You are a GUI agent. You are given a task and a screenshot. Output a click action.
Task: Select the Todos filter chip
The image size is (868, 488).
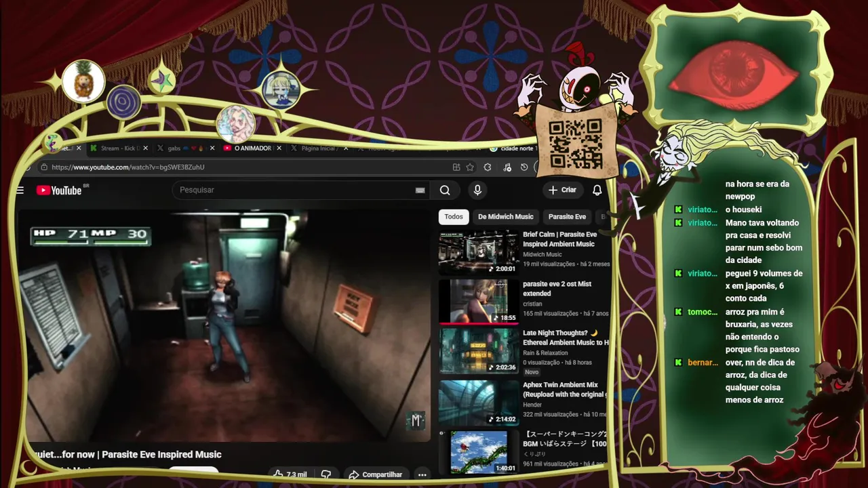coord(454,217)
